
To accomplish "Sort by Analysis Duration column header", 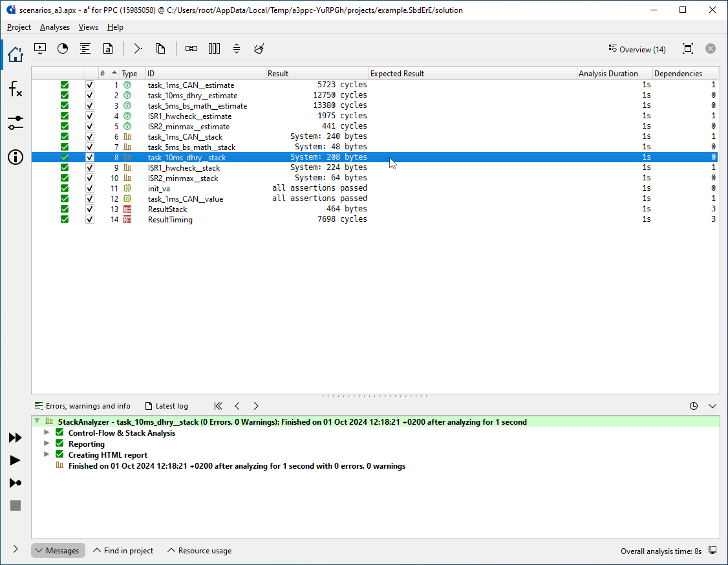I will pyautogui.click(x=614, y=73).
